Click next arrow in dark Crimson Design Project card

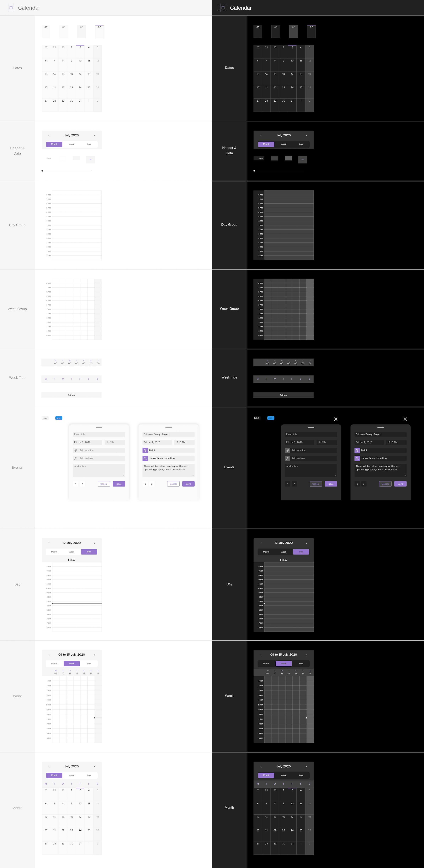(364, 484)
